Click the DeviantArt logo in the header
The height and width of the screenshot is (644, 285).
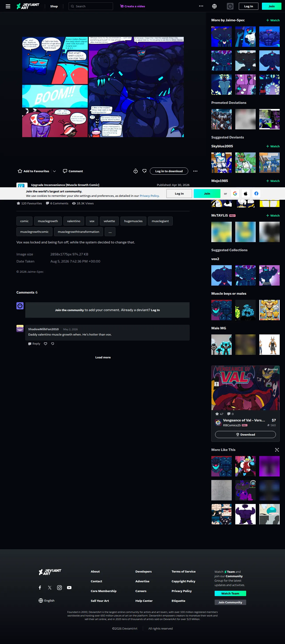point(28,6)
